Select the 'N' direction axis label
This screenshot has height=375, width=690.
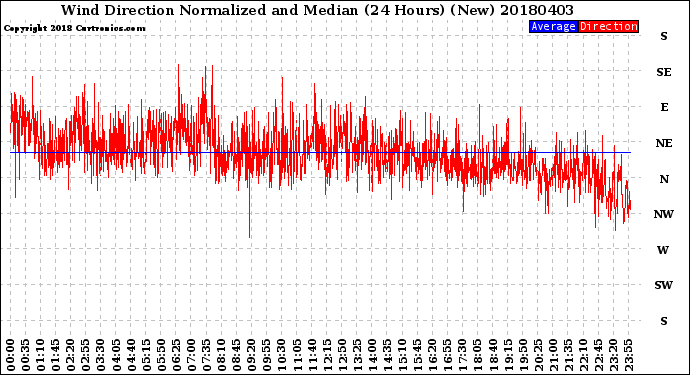[x=664, y=179]
